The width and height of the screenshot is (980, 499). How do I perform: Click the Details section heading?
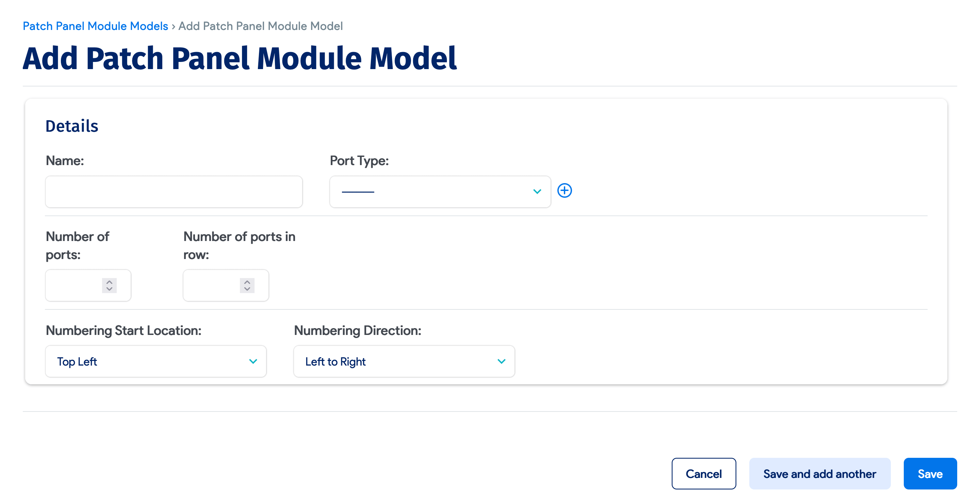coord(72,126)
